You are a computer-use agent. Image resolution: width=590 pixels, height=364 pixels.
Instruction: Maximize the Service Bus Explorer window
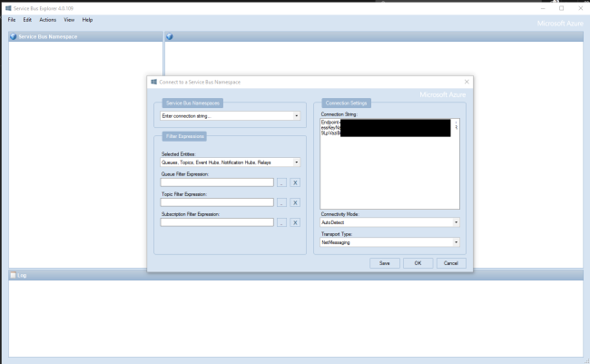pos(561,8)
